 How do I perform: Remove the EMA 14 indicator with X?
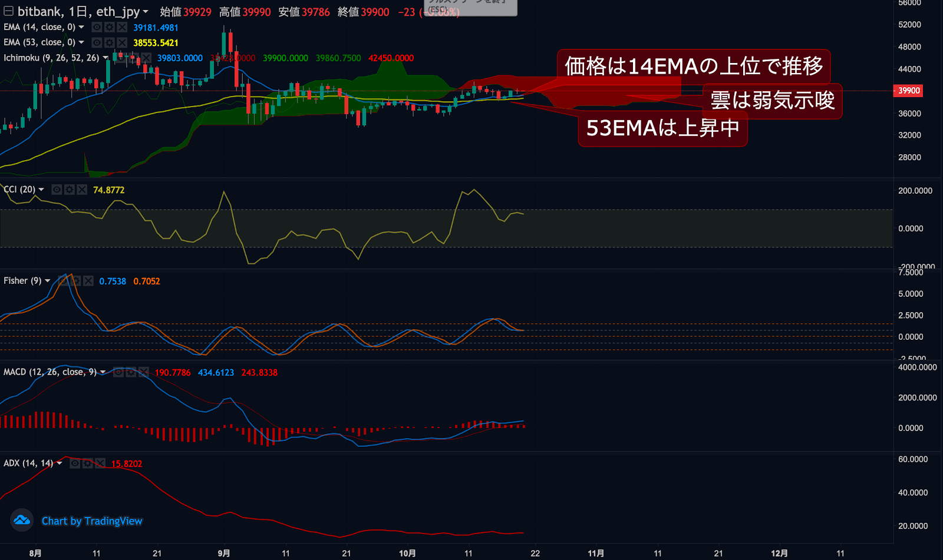pyautogui.click(x=121, y=27)
